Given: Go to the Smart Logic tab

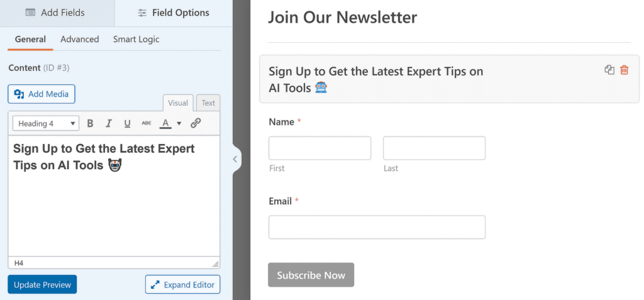Looking at the screenshot, I should click(136, 39).
